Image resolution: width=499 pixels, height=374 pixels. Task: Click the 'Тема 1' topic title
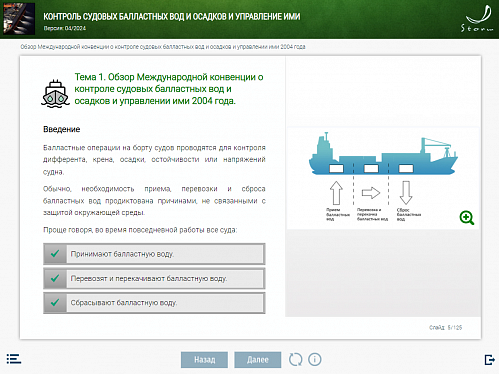[x=169, y=89]
